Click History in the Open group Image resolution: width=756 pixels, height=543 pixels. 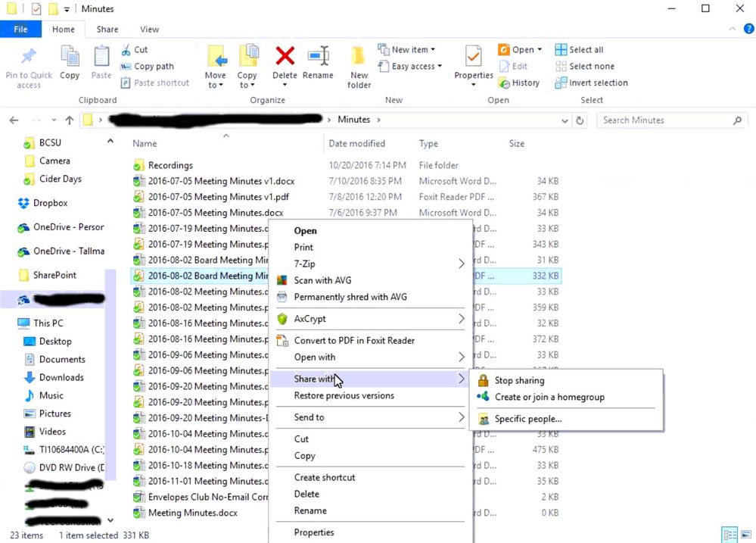point(519,83)
